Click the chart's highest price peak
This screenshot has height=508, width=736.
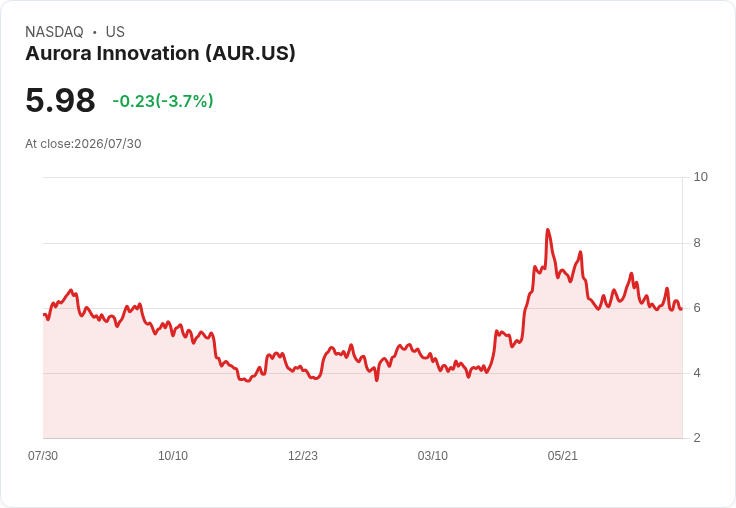[x=547, y=230]
